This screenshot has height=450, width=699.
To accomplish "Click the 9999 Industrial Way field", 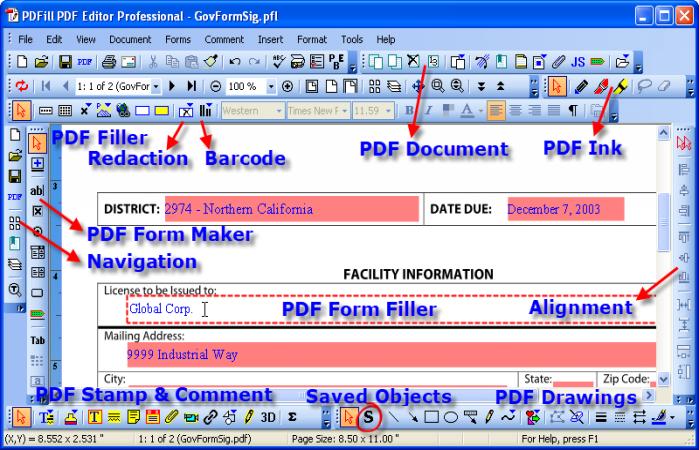I will point(391,355).
